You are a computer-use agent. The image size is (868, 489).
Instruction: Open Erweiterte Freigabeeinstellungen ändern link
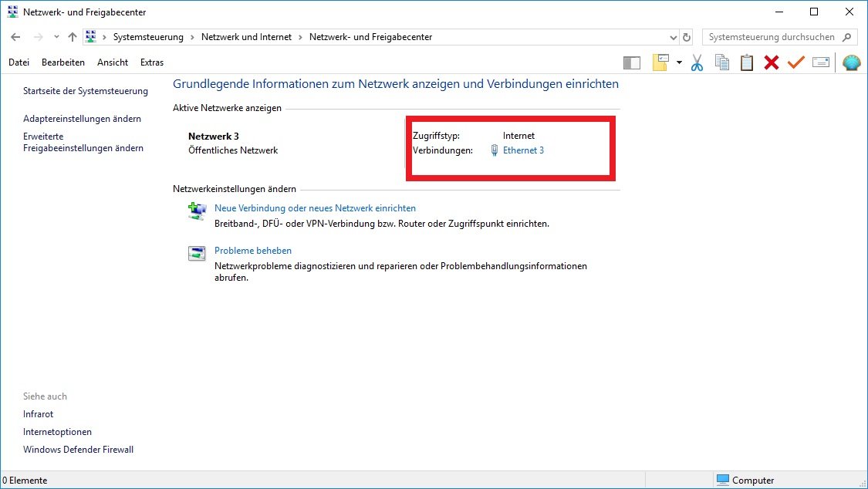tap(83, 142)
